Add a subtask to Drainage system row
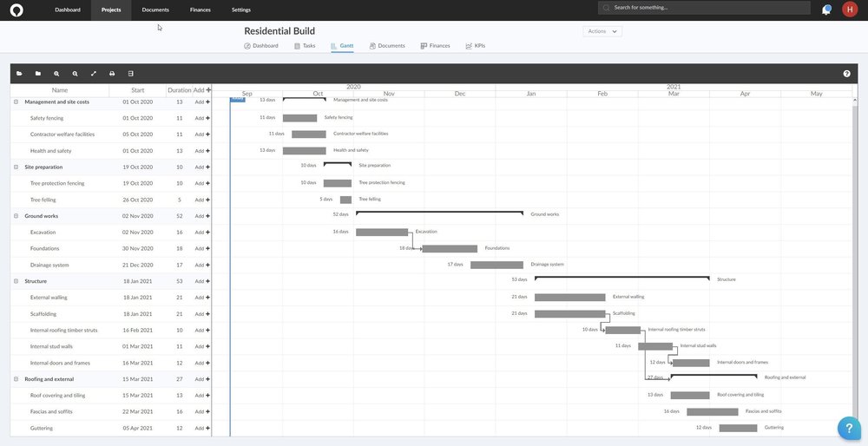 click(202, 265)
